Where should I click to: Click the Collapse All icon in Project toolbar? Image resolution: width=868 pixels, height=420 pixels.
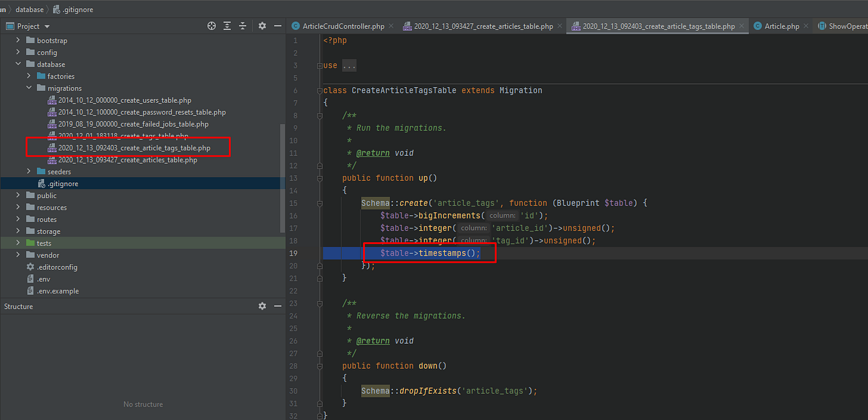click(242, 26)
